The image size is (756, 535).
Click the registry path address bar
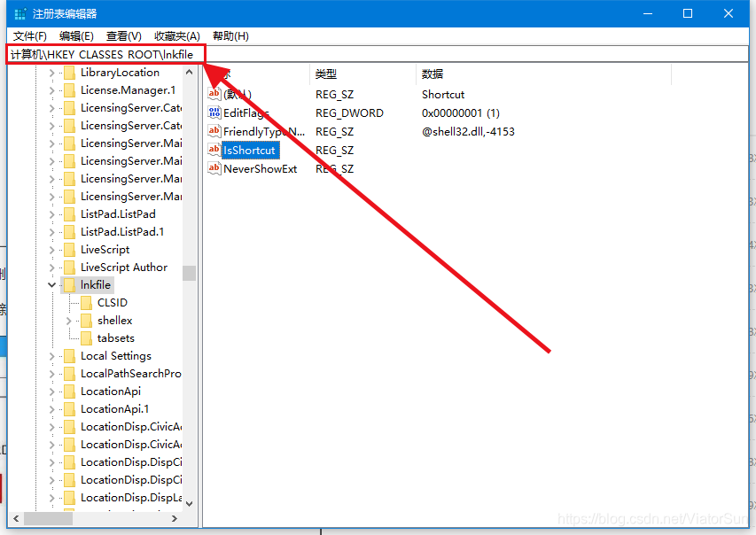click(377, 54)
